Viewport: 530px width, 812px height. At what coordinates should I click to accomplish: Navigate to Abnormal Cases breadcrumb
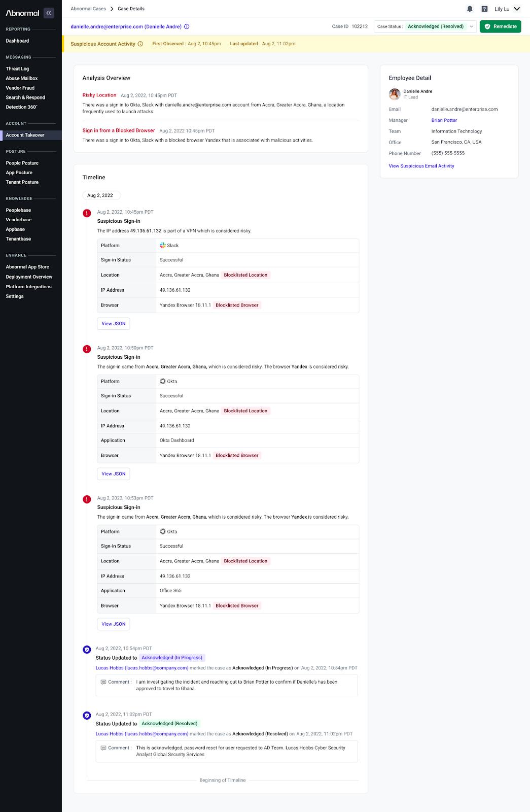[88, 9]
